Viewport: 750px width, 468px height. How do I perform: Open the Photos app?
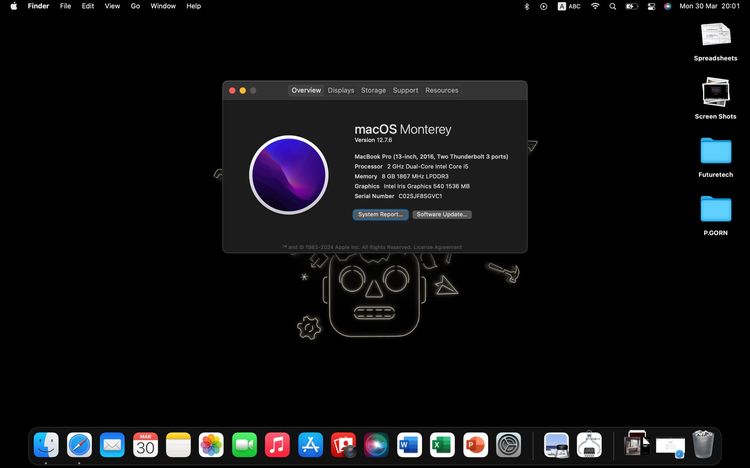coord(211,445)
